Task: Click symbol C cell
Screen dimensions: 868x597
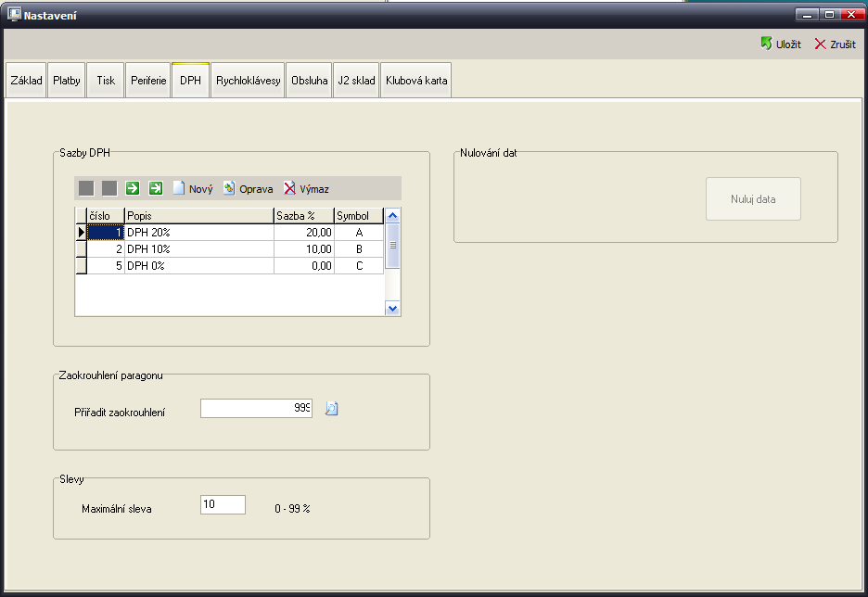Action: pos(359,265)
